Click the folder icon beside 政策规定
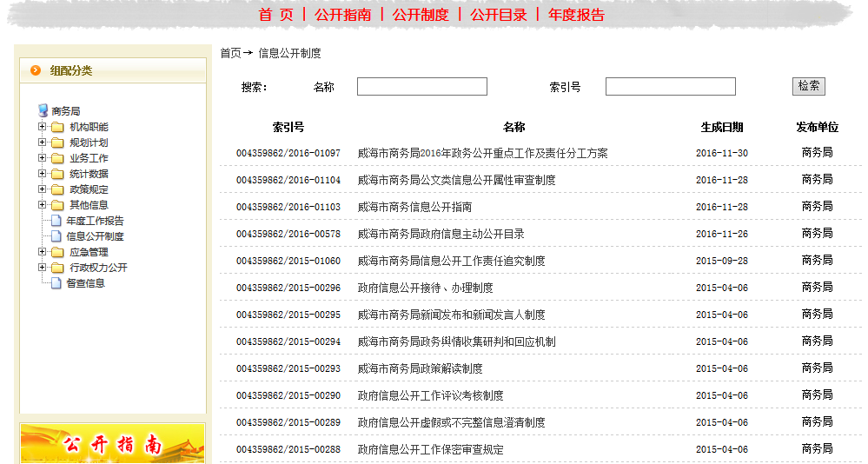This screenshot has width=868, height=464. [x=57, y=189]
